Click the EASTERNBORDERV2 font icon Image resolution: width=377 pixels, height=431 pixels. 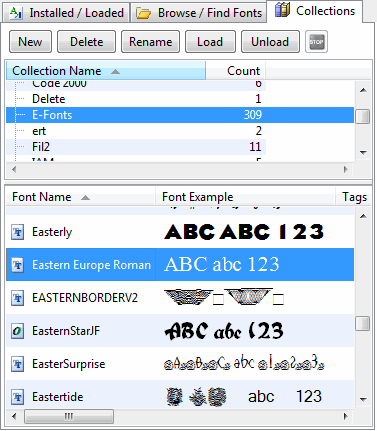[17, 298]
